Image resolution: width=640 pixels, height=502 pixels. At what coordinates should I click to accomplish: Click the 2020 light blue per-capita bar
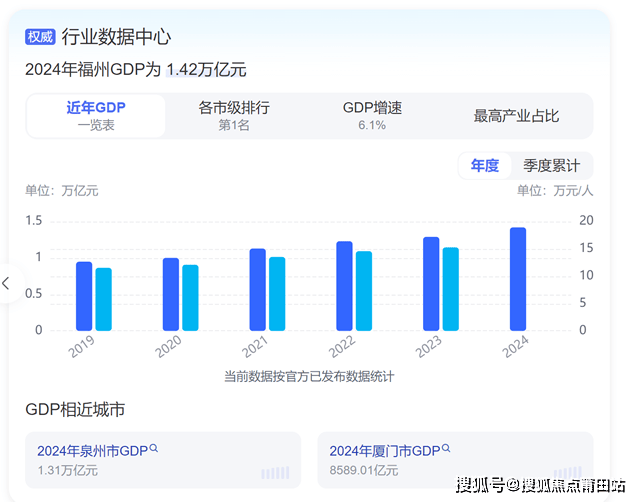point(190,298)
